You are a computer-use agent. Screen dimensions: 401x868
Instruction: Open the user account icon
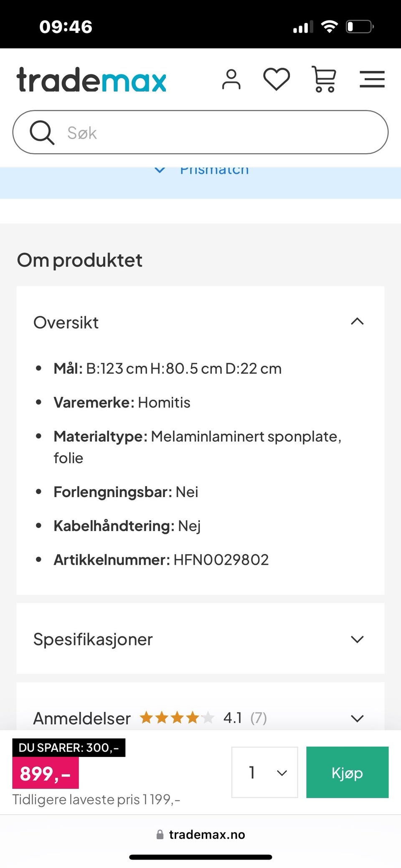(231, 79)
